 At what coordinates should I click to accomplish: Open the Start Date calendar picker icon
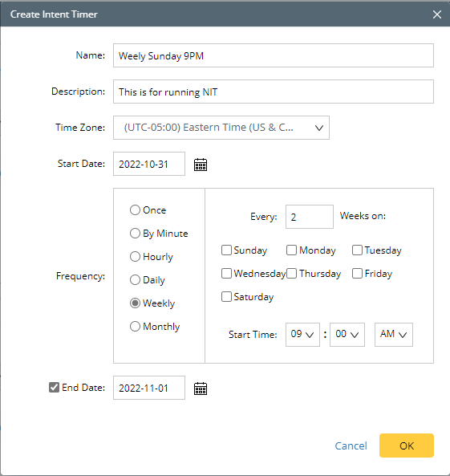(x=201, y=165)
